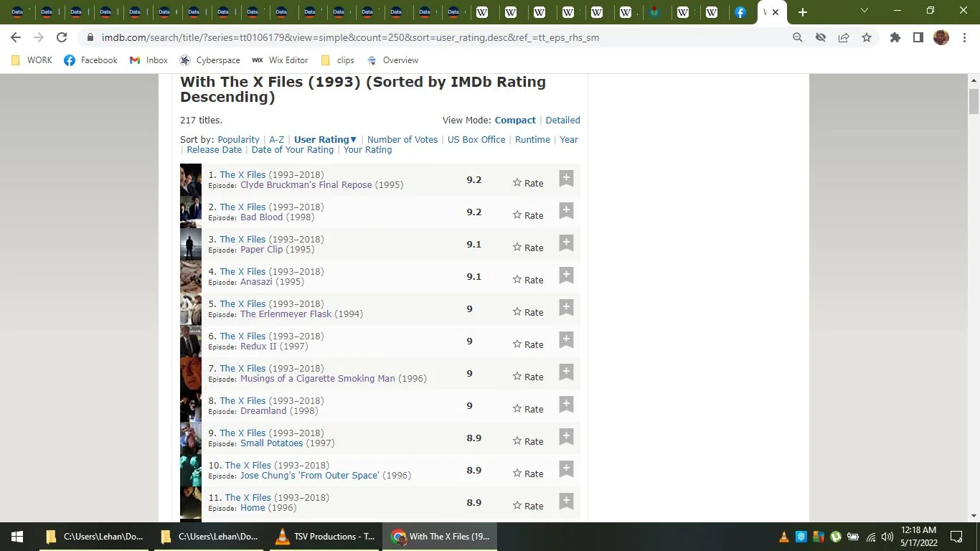980x551 pixels.
Task: Rate the Bad Blood episode
Action: 528,215
